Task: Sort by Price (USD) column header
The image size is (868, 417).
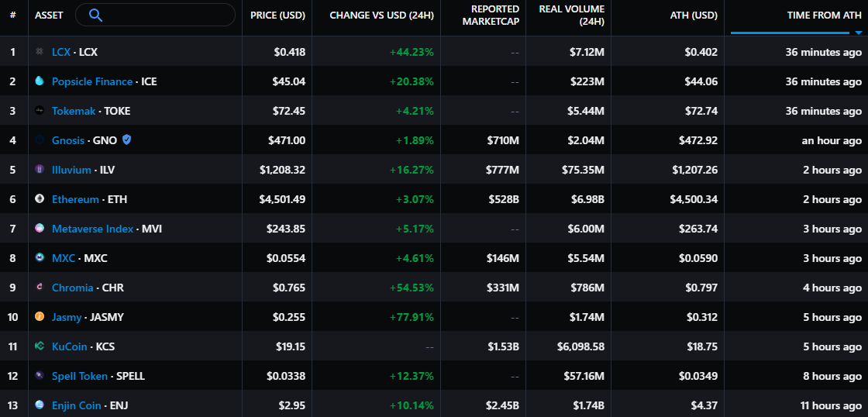Action: 277,16
